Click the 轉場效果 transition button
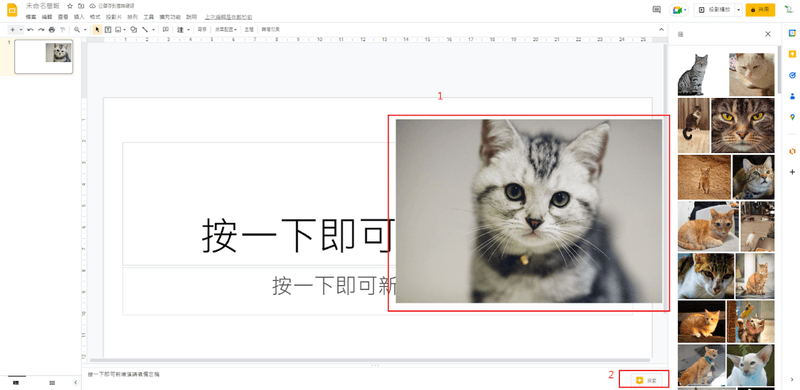The height and width of the screenshot is (390, 800). pos(270,30)
